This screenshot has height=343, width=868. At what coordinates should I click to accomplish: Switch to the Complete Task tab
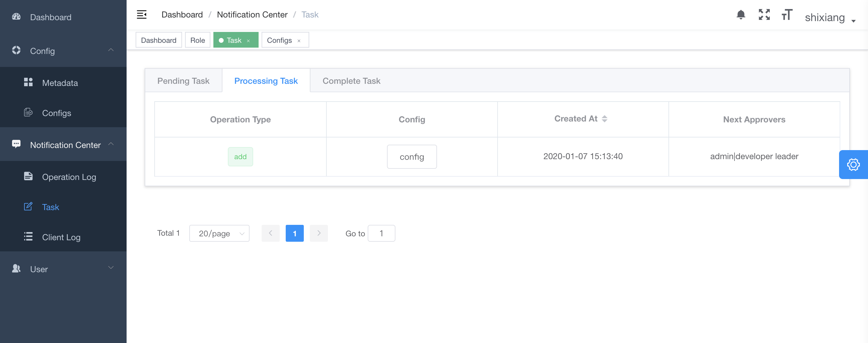tap(351, 81)
